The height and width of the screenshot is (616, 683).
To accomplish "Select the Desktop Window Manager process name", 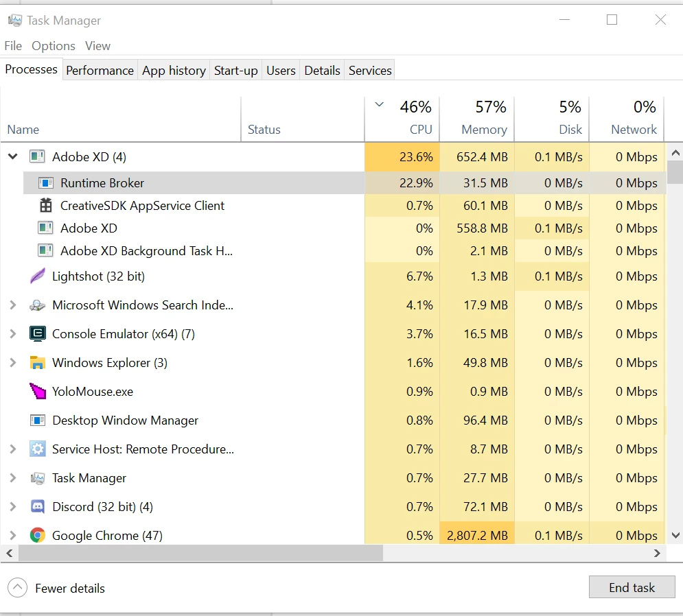I will pos(125,420).
